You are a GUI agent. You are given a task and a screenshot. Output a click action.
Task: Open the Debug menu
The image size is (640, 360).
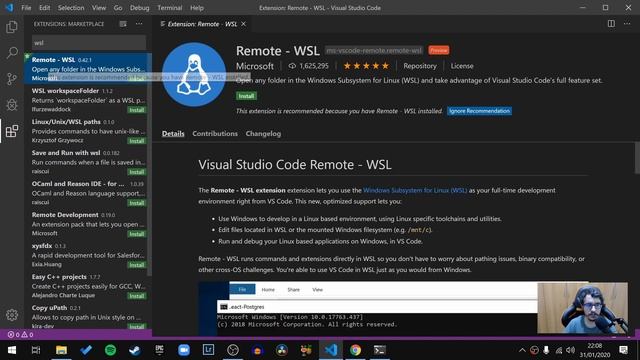[x=140, y=8]
